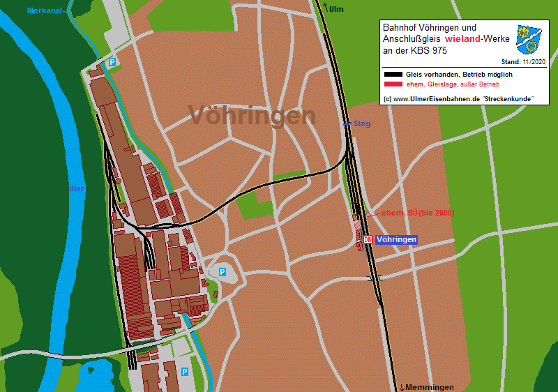Click the Vöhringen coat of arms
Viewport: 558px width, 392px height.
[x=530, y=40]
